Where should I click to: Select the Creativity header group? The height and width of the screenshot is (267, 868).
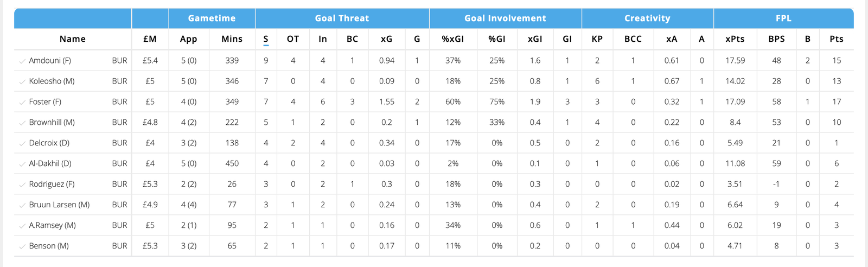[x=647, y=18]
